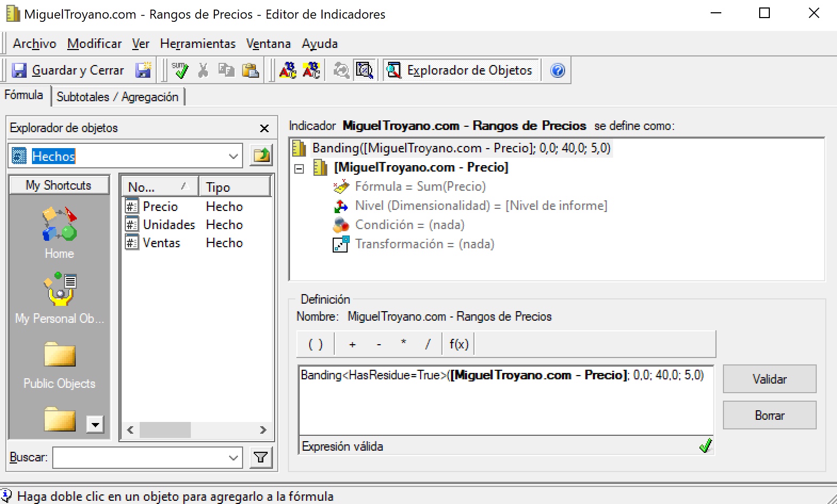Viewport: 837px width, 504px height.
Task: Sort by the Tipo column header
Action: 235,187
